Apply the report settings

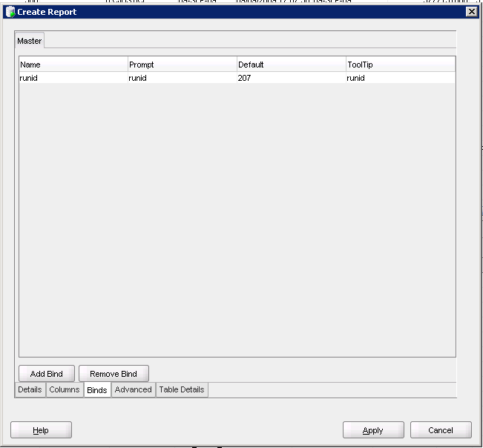373,430
